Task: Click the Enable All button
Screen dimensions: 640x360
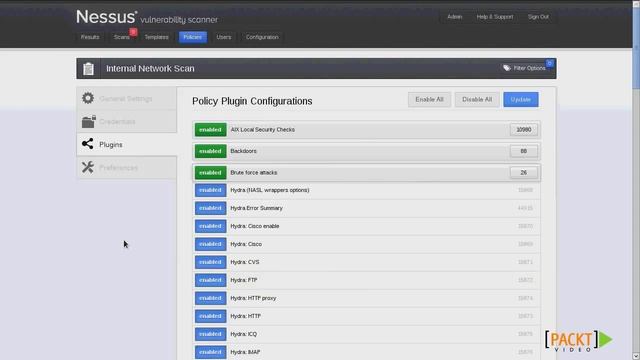Action: [x=429, y=100]
